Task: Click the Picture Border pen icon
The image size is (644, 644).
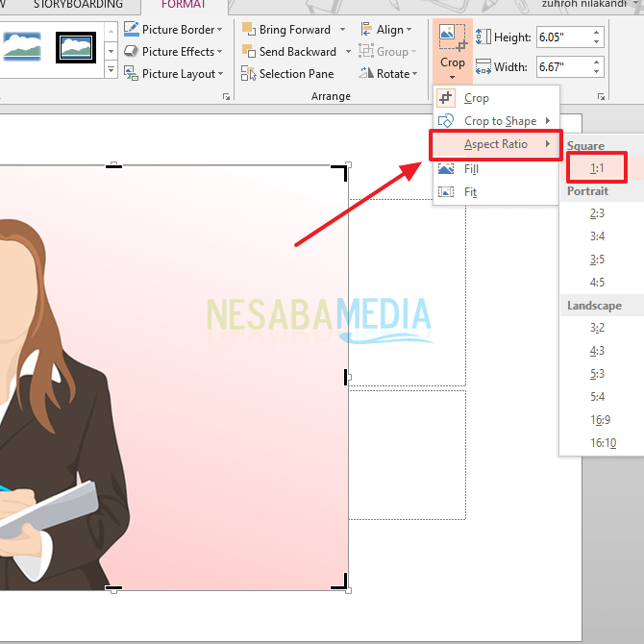Action: tap(132, 29)
